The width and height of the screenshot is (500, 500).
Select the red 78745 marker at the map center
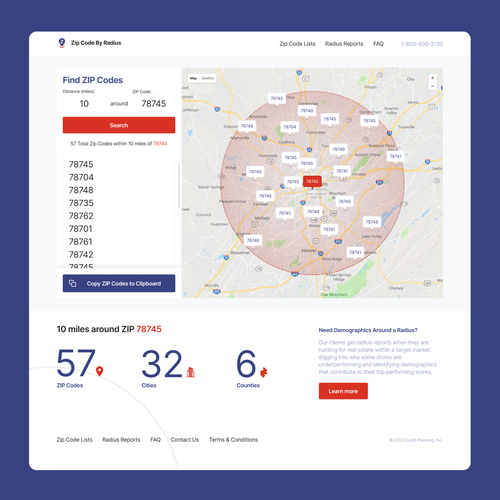[312, 182]
